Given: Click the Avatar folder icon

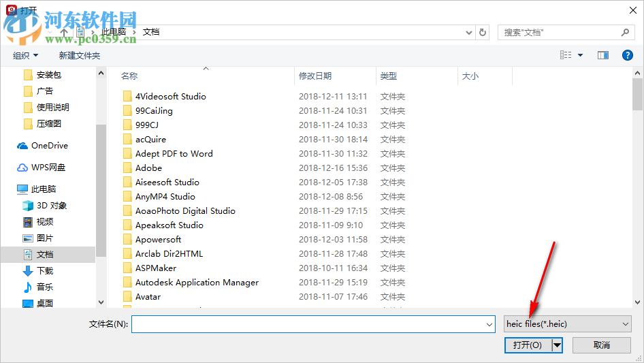Looking at the screenshot, I should pos(127,297).
